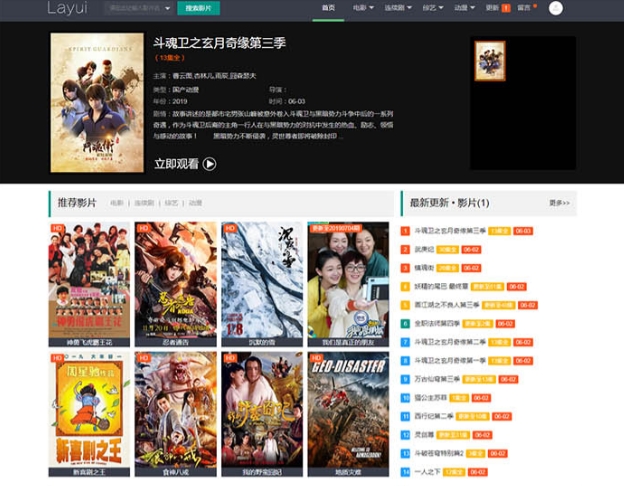The height and width of the screenshot is (486, 624).
Task: Open the Layui logo homepage link
Action: click(x=67, y=8)
